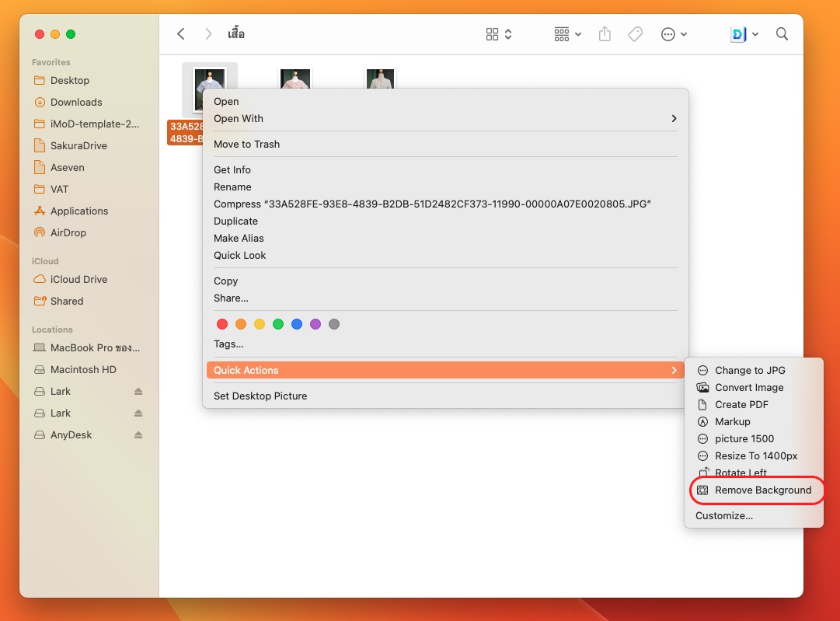Click Customize... in Quick Actions submenu

tap(723, 516)
